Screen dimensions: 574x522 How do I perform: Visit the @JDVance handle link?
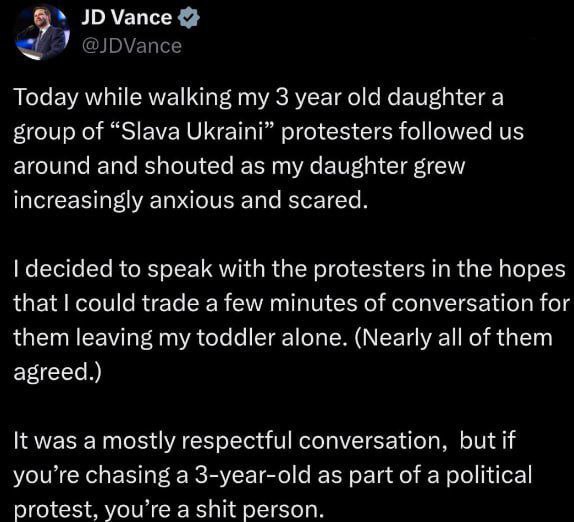[x=131, y=46]
